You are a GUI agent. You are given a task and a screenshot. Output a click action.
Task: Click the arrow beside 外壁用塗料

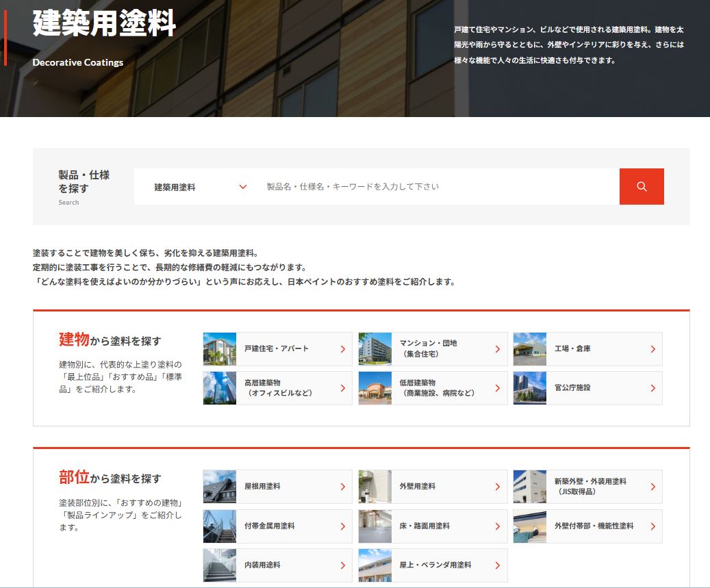click(497, 487)
